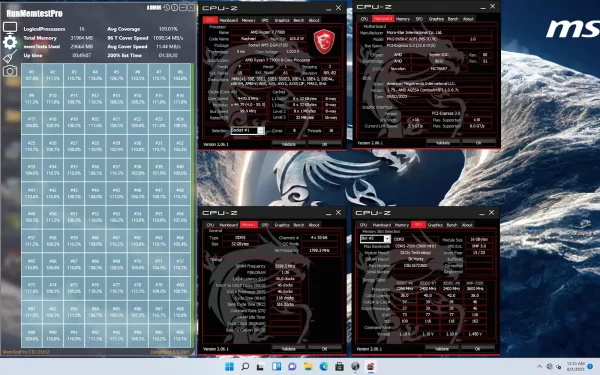This screenshot has height=375, width=600.
Task: Show hidden system tray icons chevron
Action: (539, 367)
